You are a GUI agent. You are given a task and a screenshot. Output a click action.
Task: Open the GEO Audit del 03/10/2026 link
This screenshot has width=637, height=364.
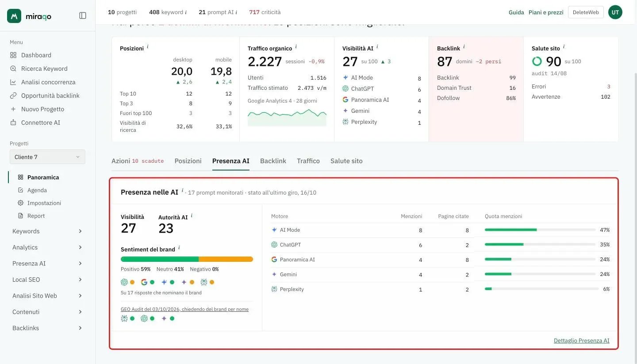[184, 309]
